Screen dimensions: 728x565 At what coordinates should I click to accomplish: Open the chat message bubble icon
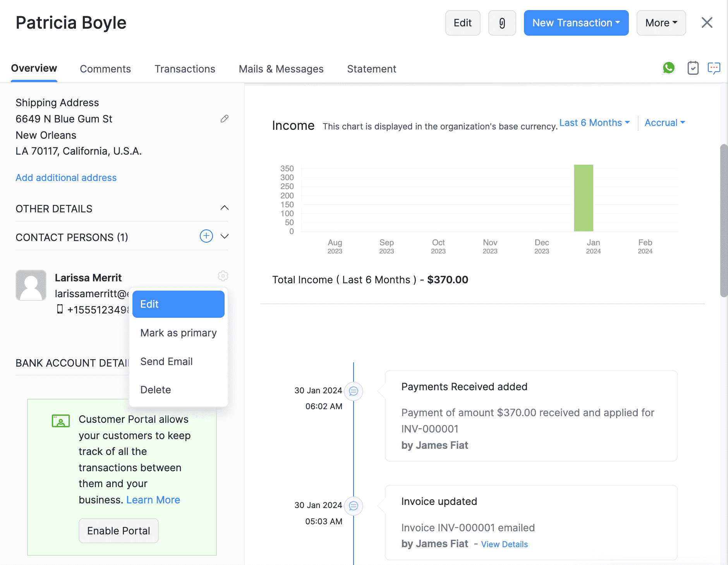click(714, 68)
